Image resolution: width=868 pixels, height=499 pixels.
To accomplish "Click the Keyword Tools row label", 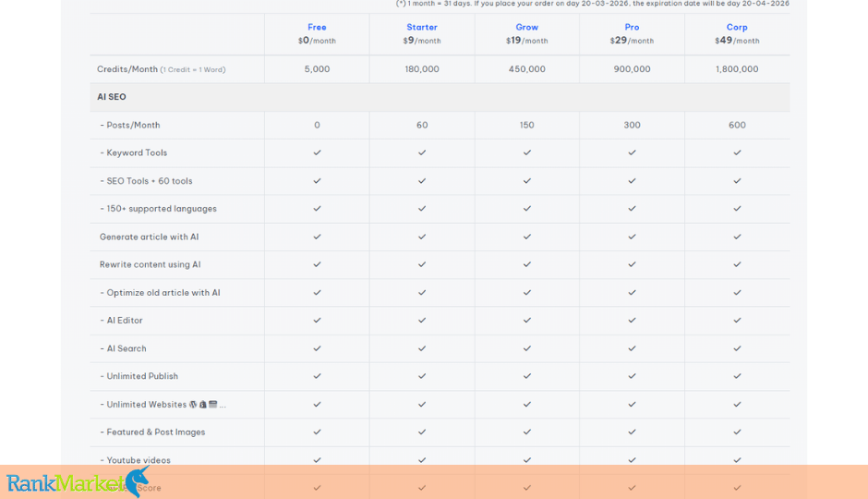I will 133,152.
